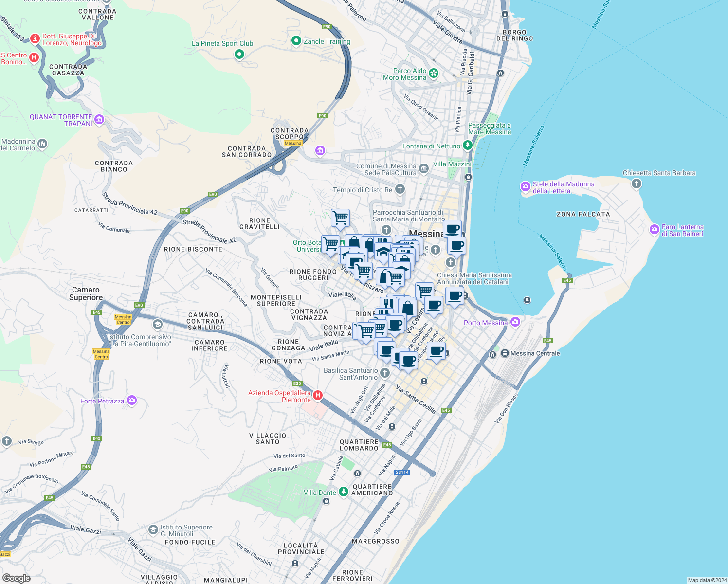Select the yellow Messina Centro route badge
This screenshot has height=584, width=728.
[x=123, y=320]
